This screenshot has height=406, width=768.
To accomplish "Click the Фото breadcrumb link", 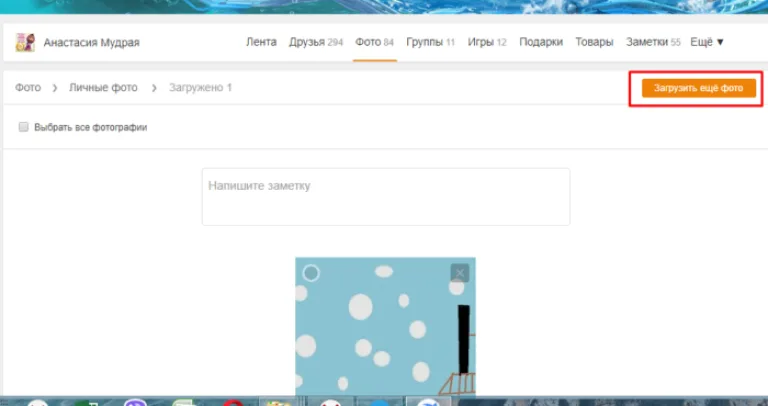I will [28, 88].
